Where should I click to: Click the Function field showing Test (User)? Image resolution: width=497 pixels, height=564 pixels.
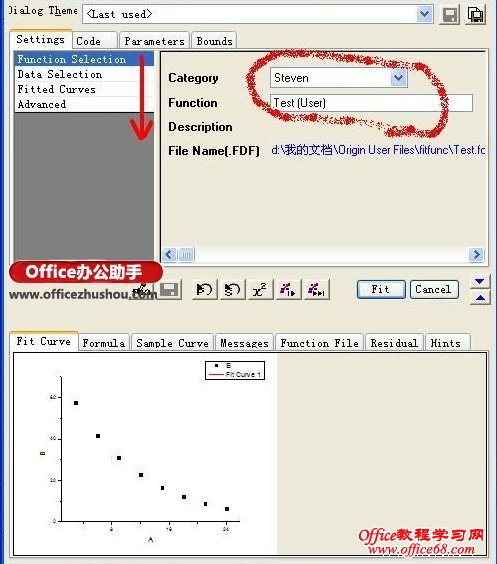point(371,103)
